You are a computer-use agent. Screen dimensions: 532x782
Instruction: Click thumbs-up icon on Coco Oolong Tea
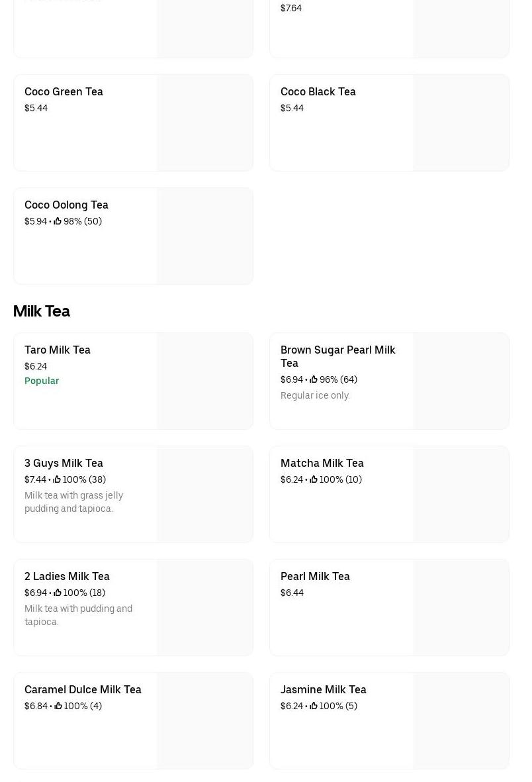[58, 221]
